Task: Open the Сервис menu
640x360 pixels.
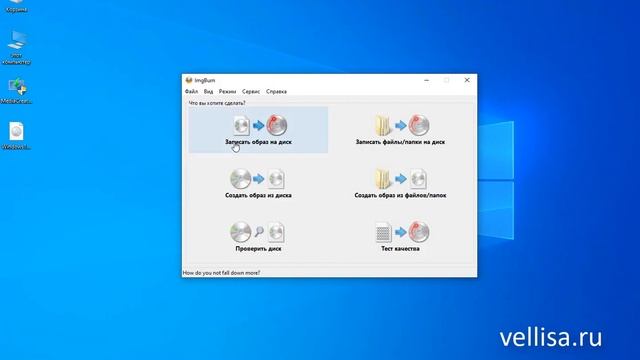Action: pyautogui.click(x=251, y=91)
